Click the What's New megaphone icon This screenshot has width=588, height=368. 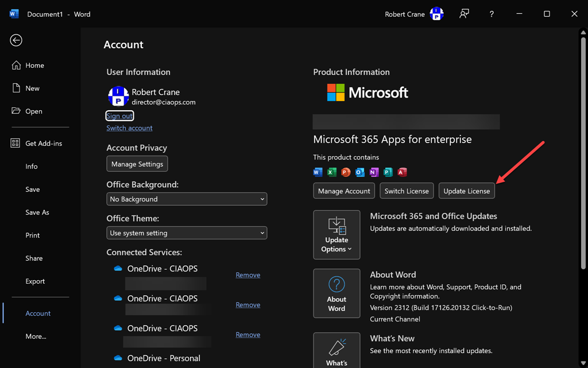click(x=336, y=348)
